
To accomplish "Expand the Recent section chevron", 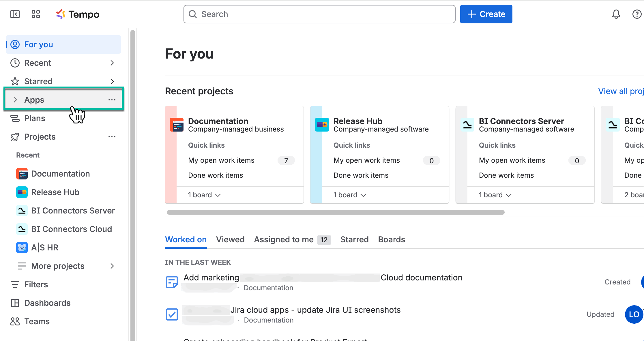I will tap(112, 63).
